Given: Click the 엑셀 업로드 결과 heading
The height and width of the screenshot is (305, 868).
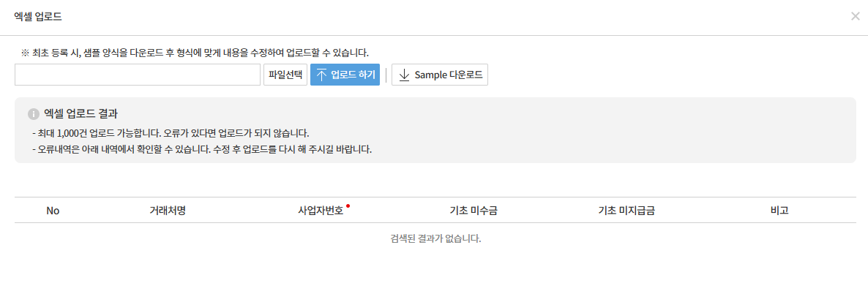Looking at the screenshot, I should [x=81, y=113].
